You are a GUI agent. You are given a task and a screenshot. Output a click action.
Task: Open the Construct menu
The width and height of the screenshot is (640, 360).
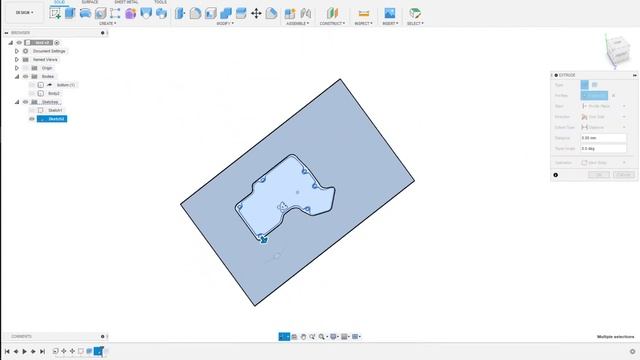pyautogui.click(x=332, y=23)
